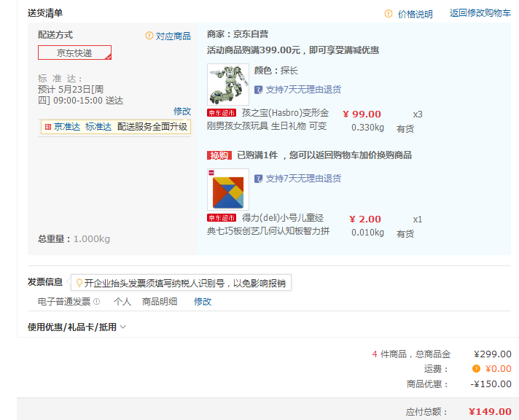Screen dimensions: 519x420
Task: Click the 总商品金 ¥299.00 value
Action: 493,354
